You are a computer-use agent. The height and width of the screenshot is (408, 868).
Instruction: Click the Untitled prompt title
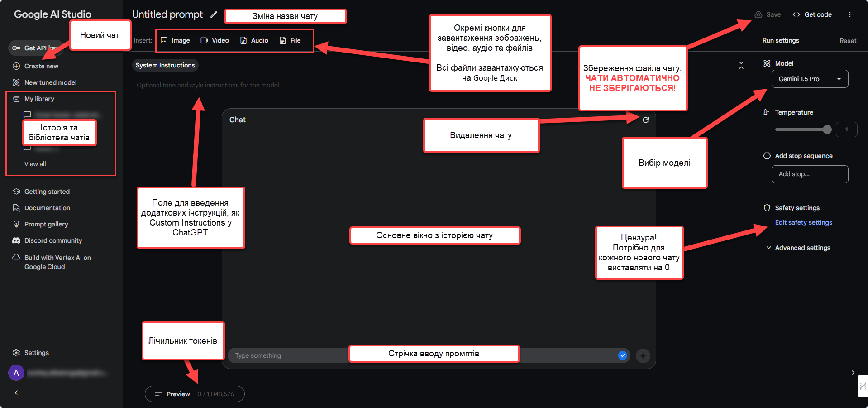[167, 14]
